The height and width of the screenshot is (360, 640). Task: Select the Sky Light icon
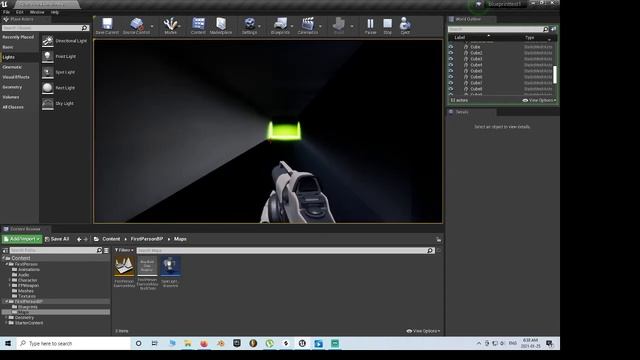click(x=47, y=104)
